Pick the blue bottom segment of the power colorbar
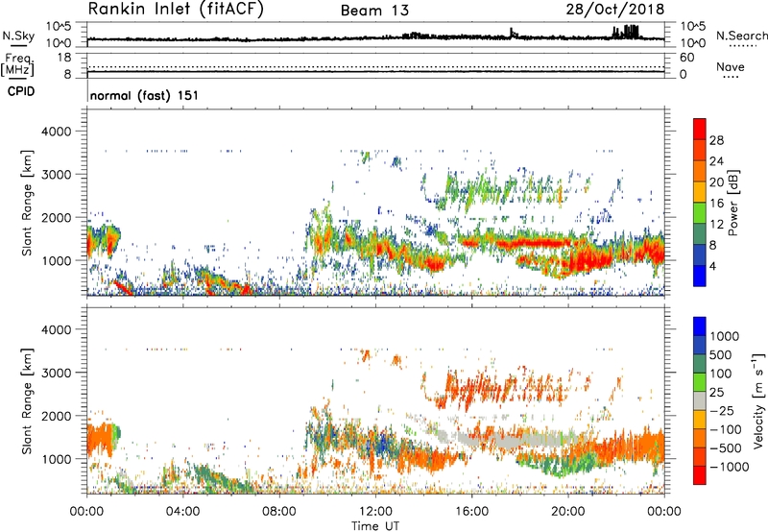This screenshot has width=768, height=532. (700, 276)
